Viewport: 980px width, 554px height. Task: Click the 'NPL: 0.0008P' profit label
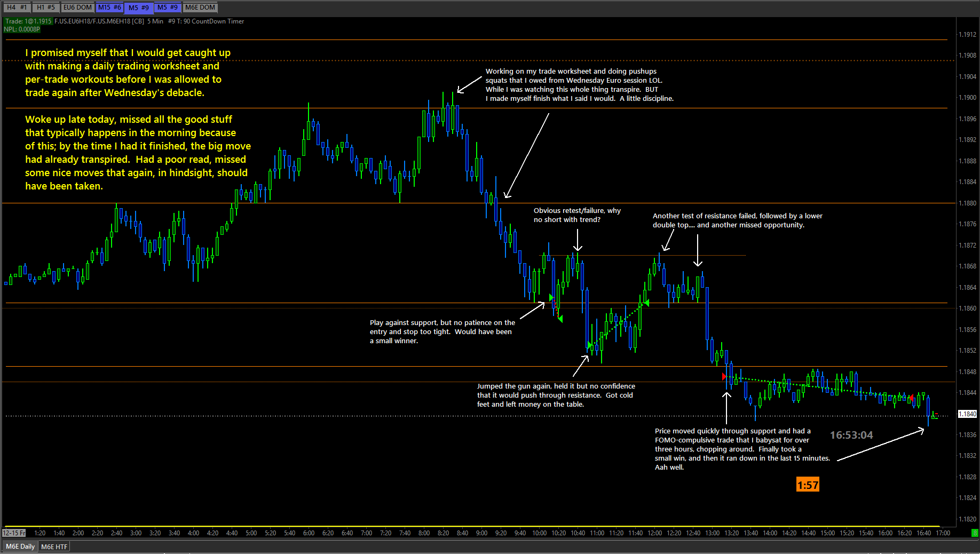tap(22, 29)
